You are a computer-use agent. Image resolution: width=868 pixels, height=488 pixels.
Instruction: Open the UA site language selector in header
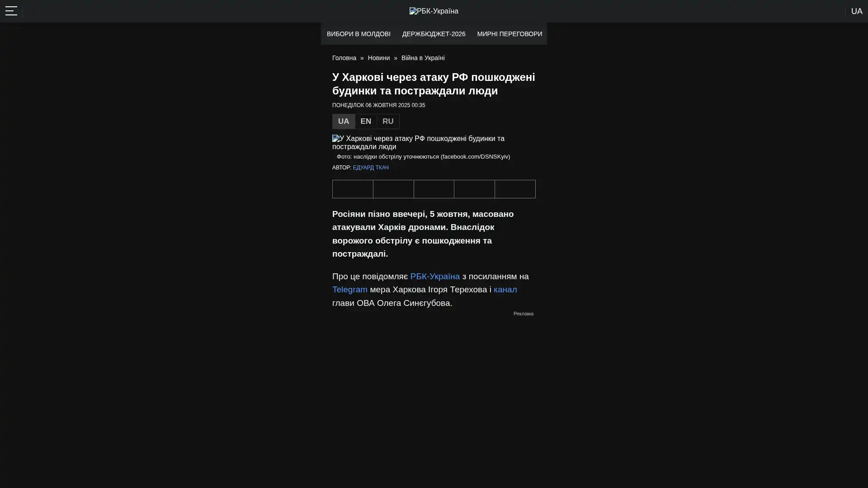coord(856,11)
